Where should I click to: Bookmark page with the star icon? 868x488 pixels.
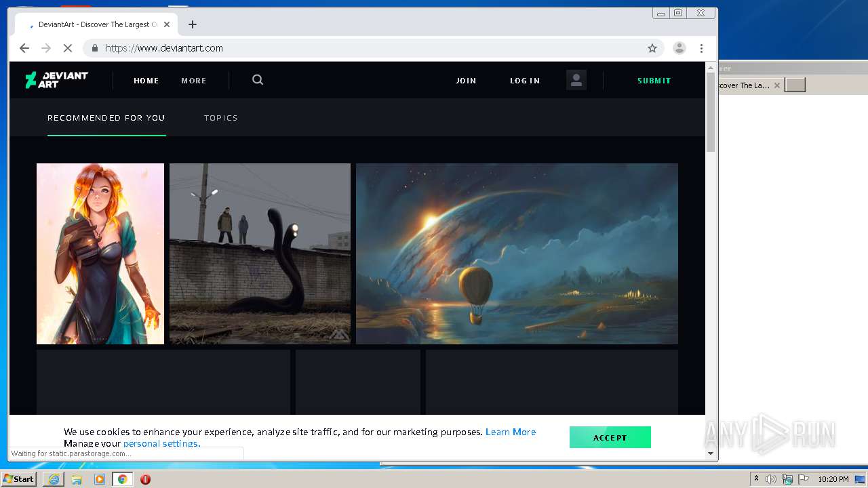coord(652,48)
